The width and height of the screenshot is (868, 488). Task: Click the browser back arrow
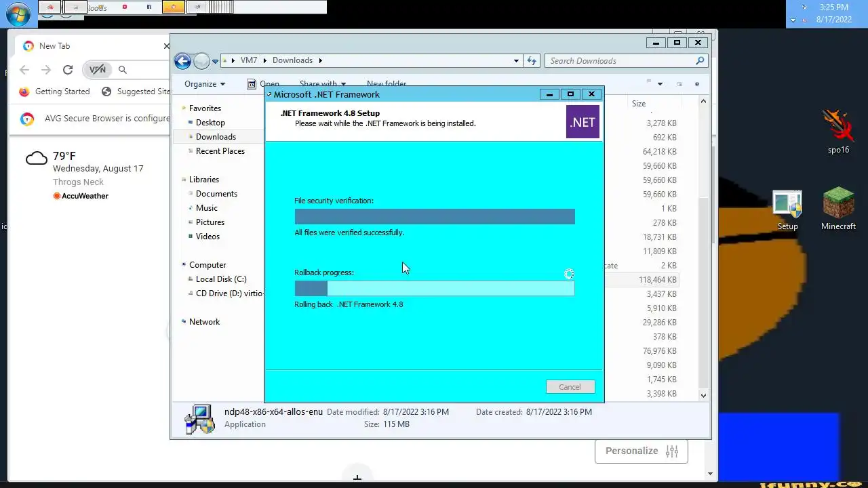pos(24,70)
